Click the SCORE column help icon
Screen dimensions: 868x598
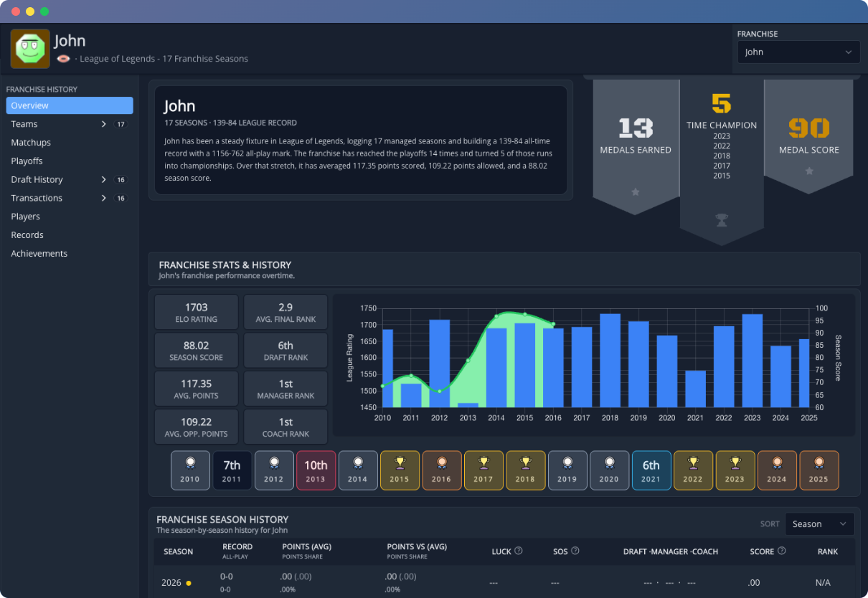(782, 551)
